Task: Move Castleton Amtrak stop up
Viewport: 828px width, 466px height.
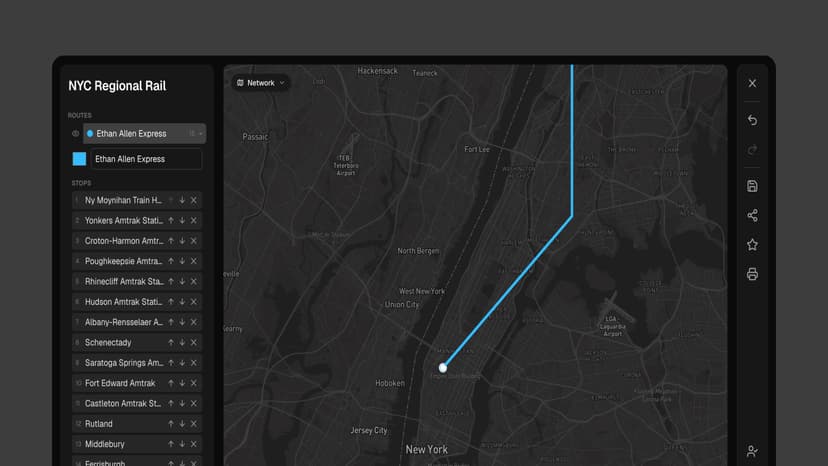Action: click(x=171, y=404)
